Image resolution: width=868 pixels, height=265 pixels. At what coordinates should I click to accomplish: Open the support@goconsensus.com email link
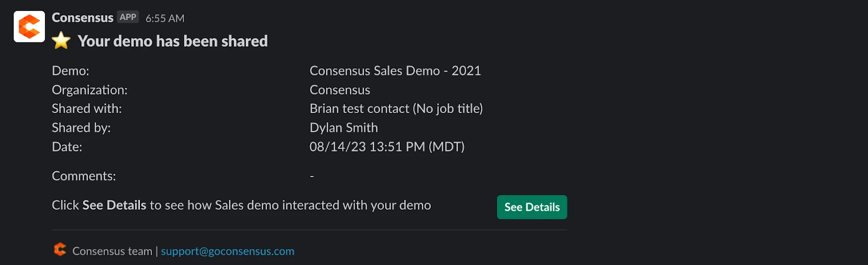[227, 251]
